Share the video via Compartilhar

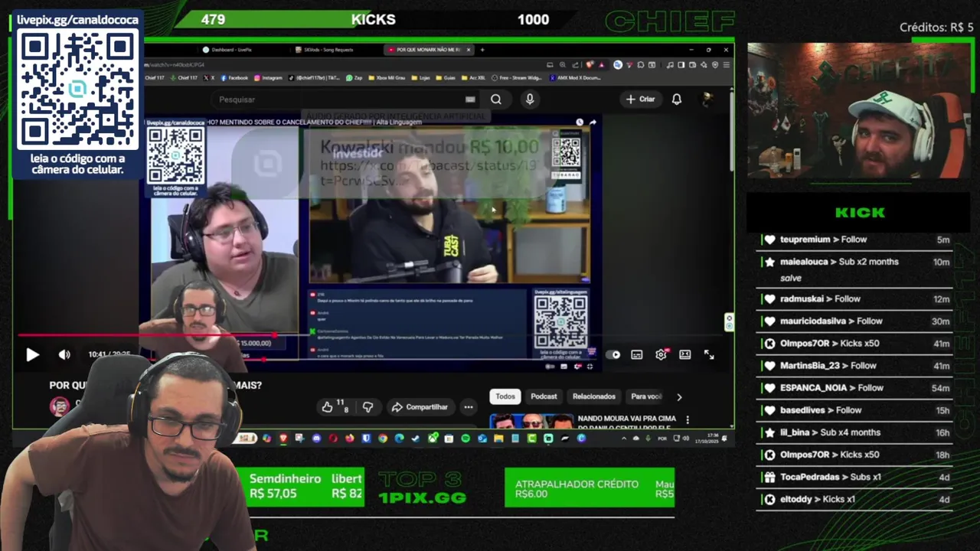(x=420, y=407)
